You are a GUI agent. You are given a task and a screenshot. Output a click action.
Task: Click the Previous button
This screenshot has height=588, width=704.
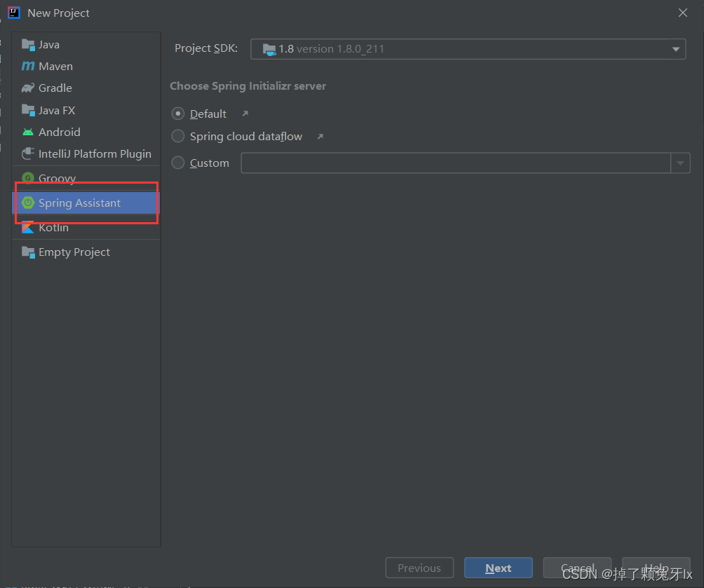click(419, 568)
